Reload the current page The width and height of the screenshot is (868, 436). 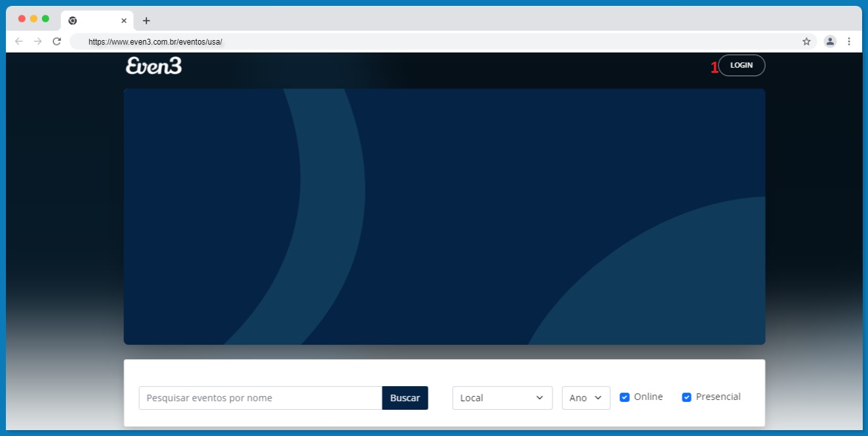(x=57, y=41)
